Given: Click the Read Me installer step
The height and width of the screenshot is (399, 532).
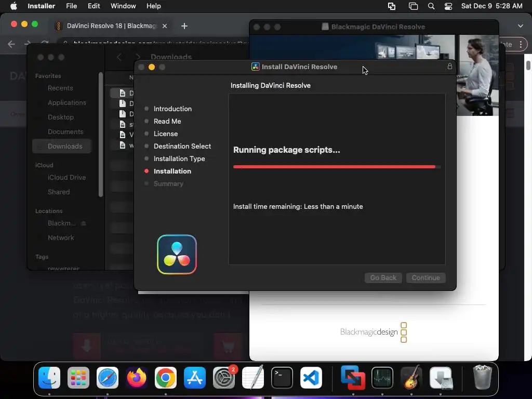Looking at the screenshot, I should 167,121.
